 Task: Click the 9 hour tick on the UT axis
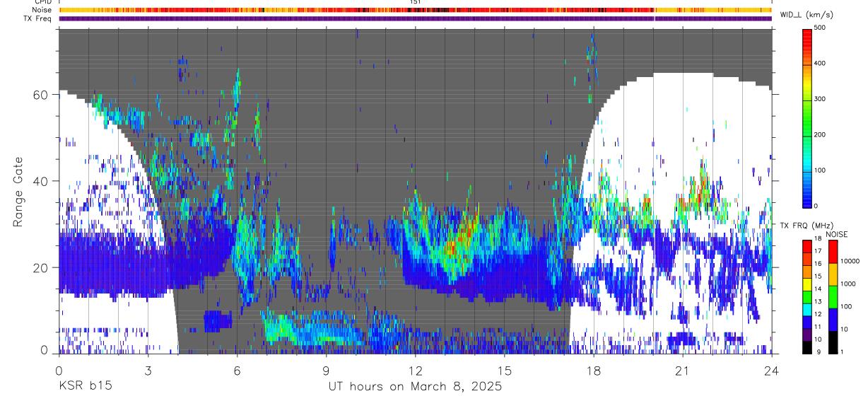click(326, 370)
